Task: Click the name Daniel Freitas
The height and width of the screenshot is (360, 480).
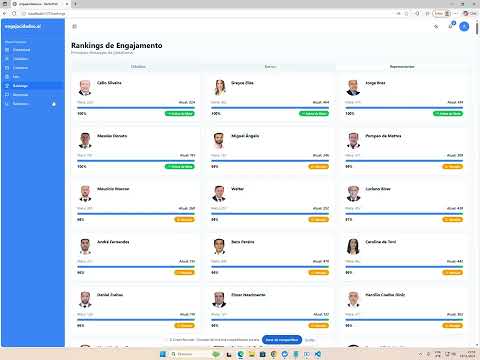Action: coord(110,295)
